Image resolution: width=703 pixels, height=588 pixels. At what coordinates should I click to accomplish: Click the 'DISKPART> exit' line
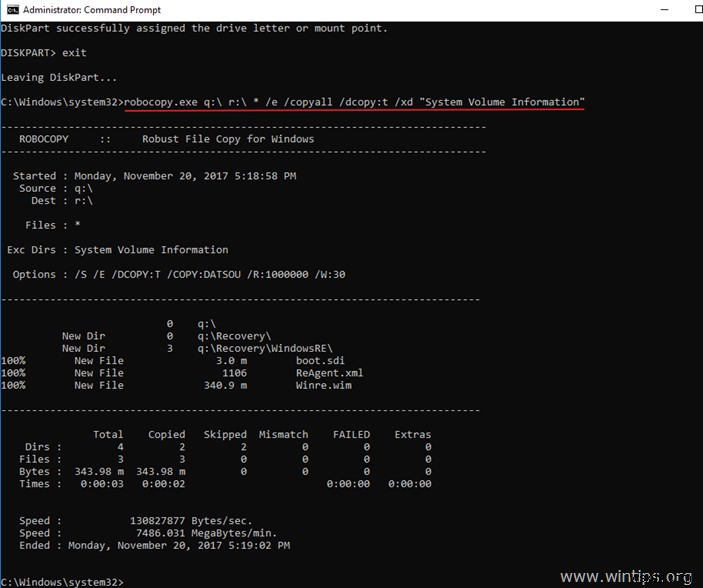43,53
